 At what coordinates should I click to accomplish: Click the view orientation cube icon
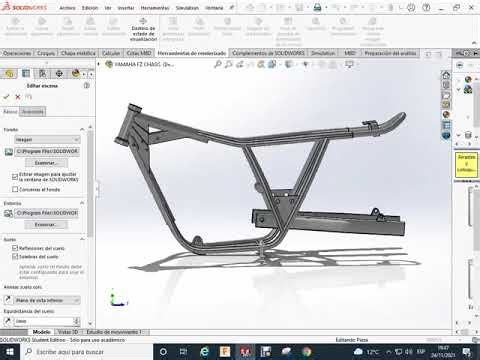[272, 64]
